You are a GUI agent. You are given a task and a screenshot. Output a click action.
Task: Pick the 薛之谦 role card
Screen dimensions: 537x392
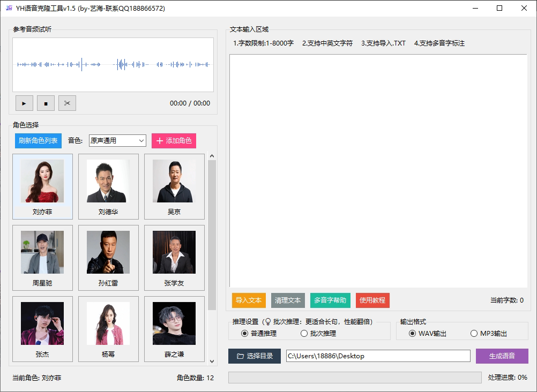click(x=174, y=329)
